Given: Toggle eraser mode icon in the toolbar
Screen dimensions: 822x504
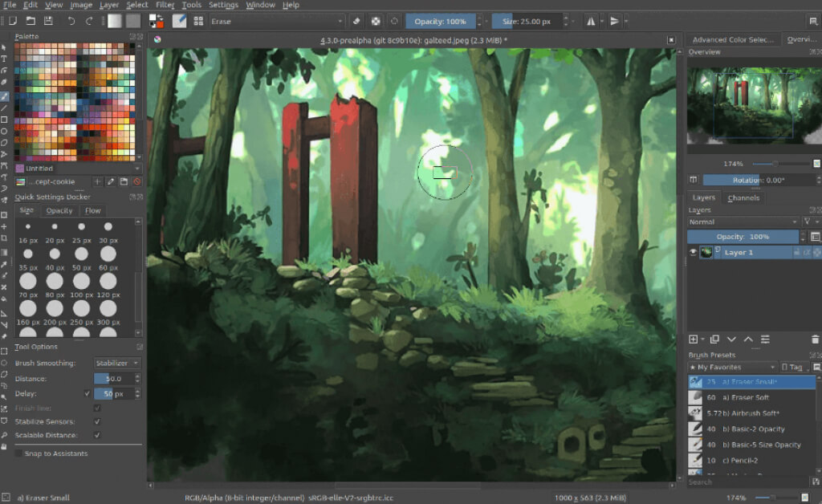Looking at the screenshot, I should tap(355, 21).
